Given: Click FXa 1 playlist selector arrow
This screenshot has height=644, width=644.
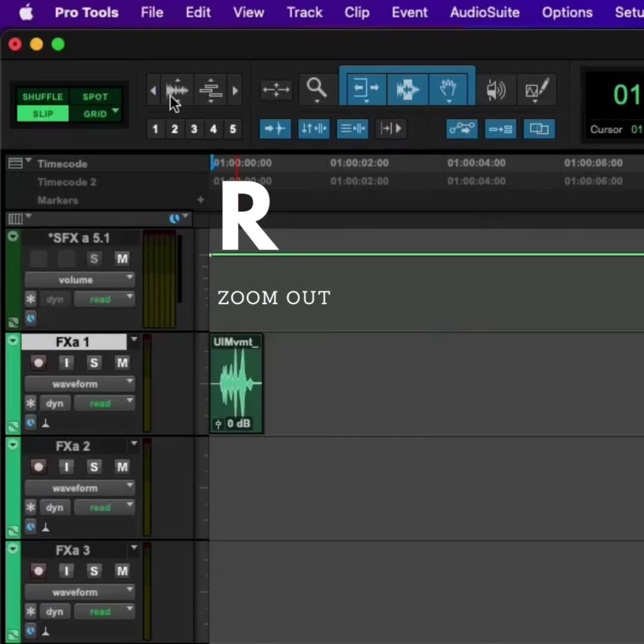Looking at the screenshot, I should (x=134, y=339).
